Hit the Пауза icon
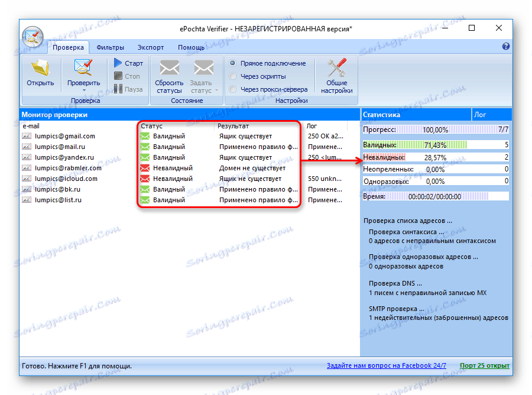 pos(117,89)
